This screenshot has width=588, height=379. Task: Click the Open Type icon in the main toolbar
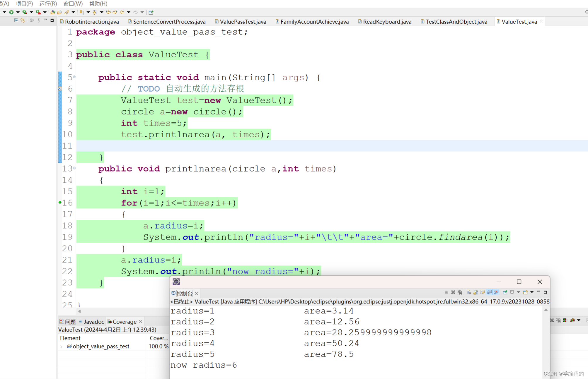53,12
